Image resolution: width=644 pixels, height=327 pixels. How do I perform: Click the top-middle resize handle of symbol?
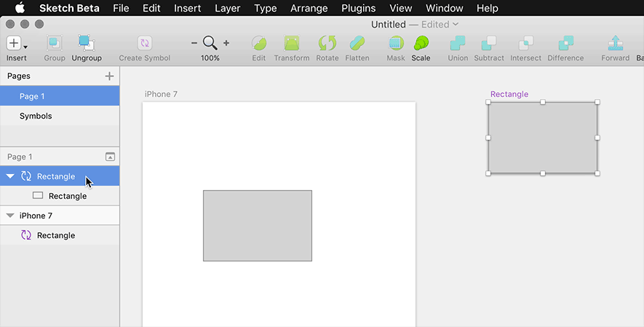(x=543, y=102)
